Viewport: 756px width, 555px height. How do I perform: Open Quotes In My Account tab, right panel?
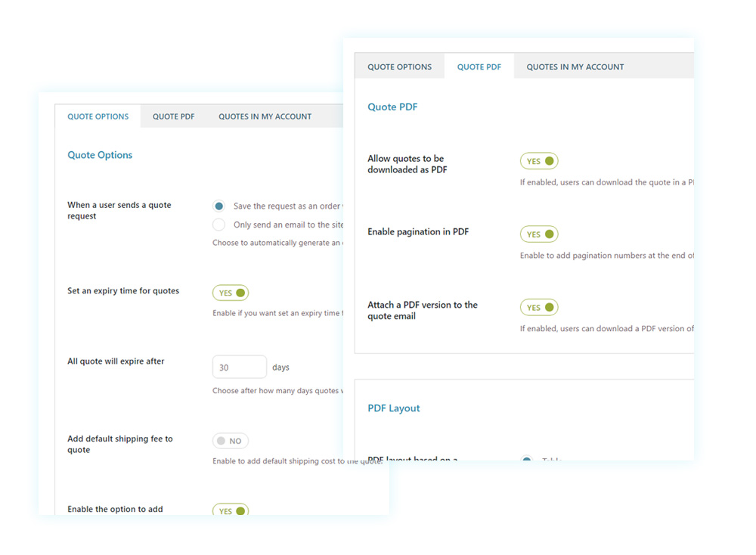(575, 67)
